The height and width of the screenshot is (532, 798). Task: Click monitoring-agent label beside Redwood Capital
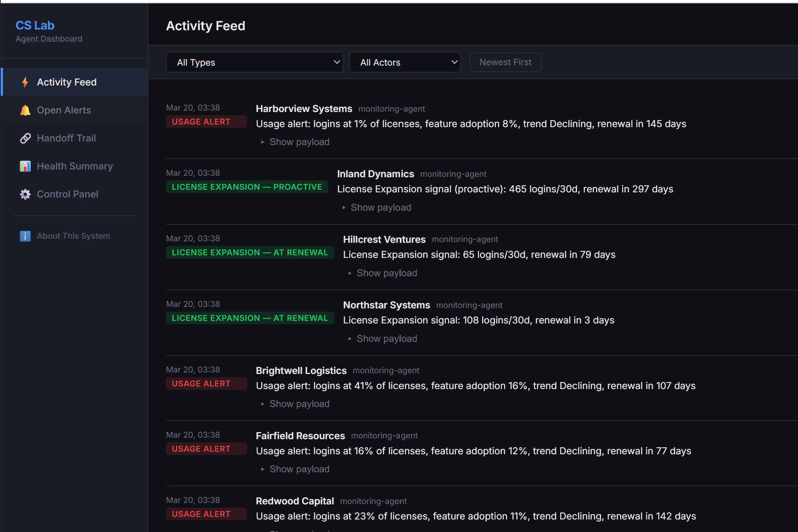pos(373,501)
